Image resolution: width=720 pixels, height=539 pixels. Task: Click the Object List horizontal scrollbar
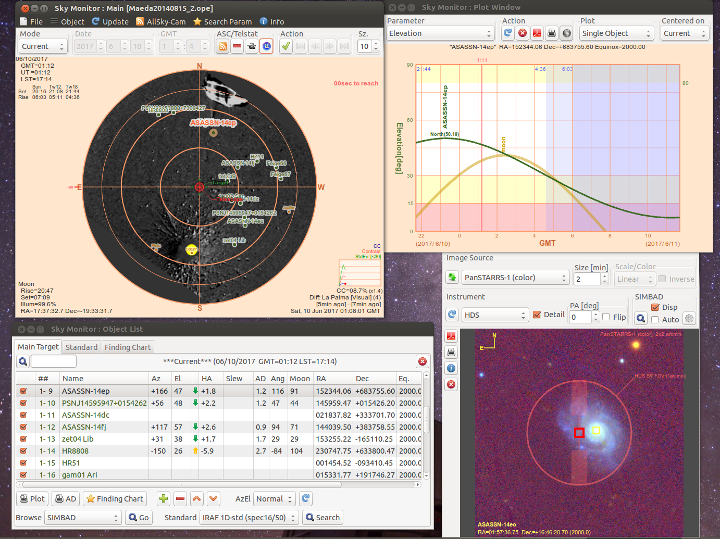181,484
